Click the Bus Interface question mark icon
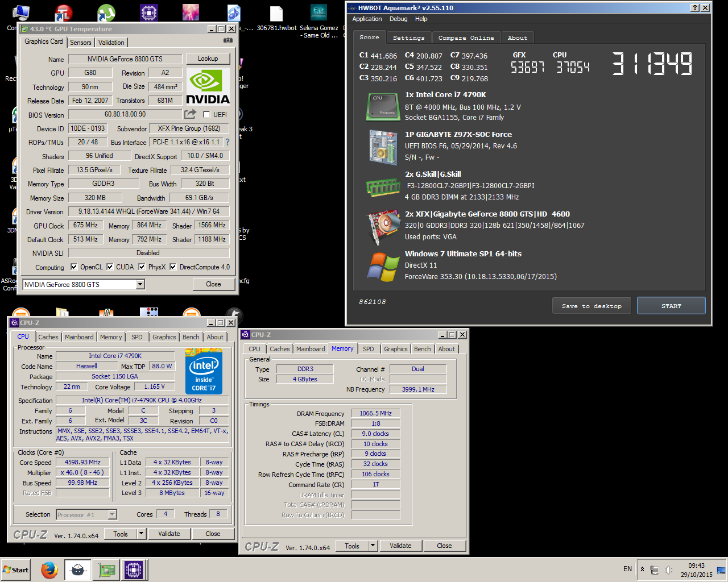The height and width of the screenshot is (582, 728). coord(227,142)
